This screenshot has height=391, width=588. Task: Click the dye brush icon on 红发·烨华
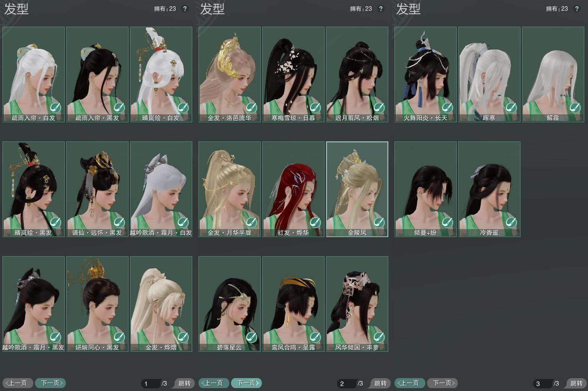[315, 222]
